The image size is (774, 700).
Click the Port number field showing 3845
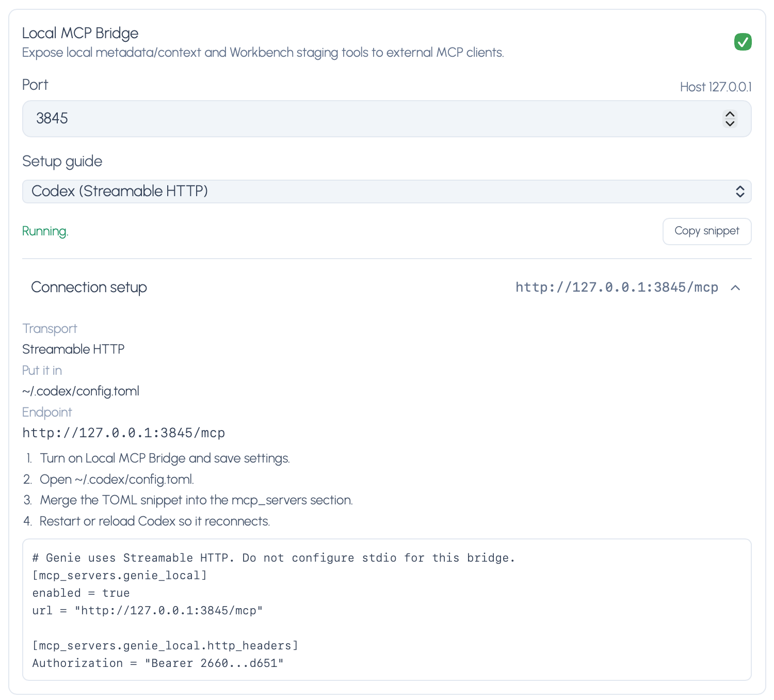click(386, 119)
